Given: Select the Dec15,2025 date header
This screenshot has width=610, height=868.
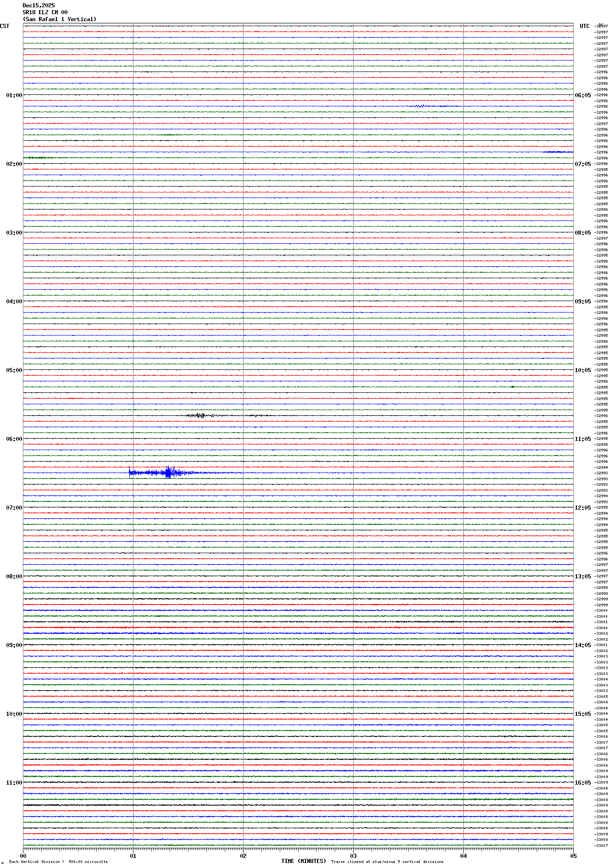Looking at the screenshot, I should [x=39, y=5].
